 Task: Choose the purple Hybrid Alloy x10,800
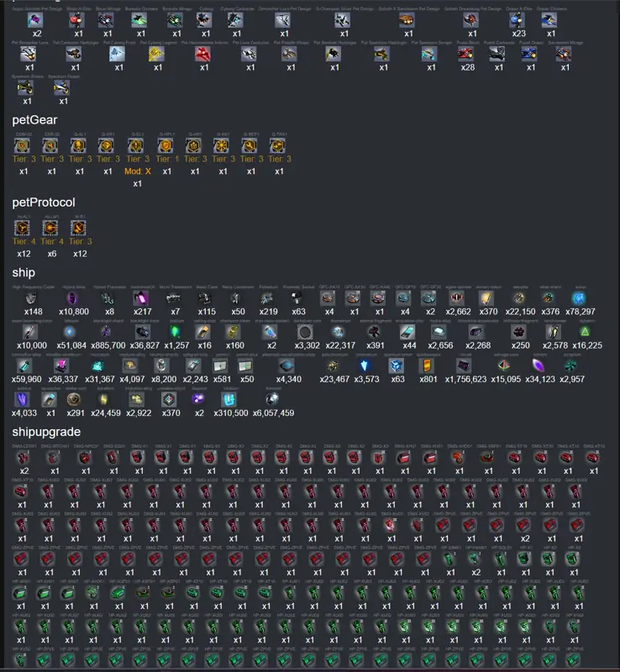(x=73, y=298)
